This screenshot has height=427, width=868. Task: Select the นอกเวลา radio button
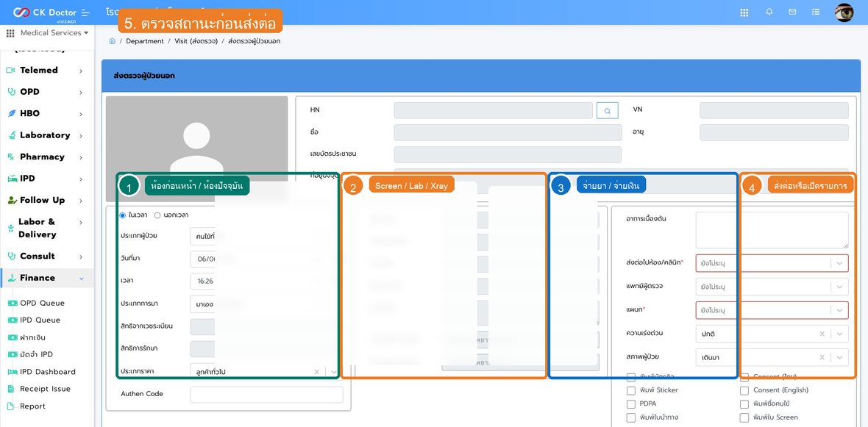pyautogui.click(x=157, y=215)
